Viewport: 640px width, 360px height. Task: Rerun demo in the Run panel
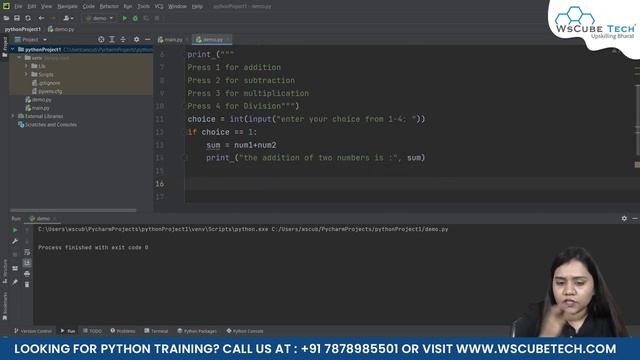pos(15,230)
